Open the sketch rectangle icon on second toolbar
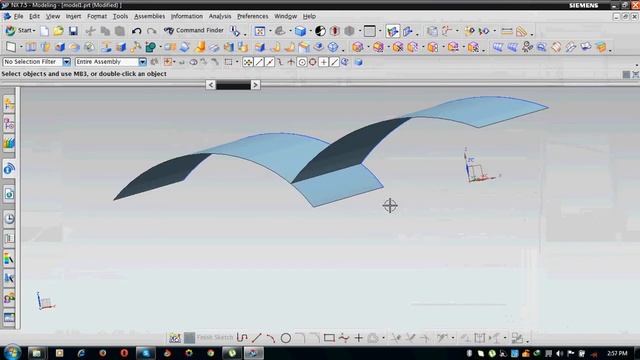 11,47
